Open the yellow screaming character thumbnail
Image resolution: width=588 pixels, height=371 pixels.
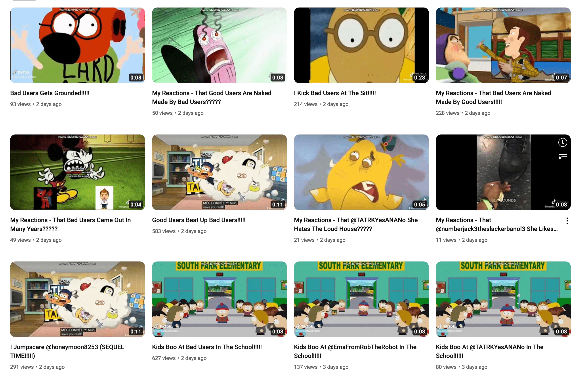point(361,172)
